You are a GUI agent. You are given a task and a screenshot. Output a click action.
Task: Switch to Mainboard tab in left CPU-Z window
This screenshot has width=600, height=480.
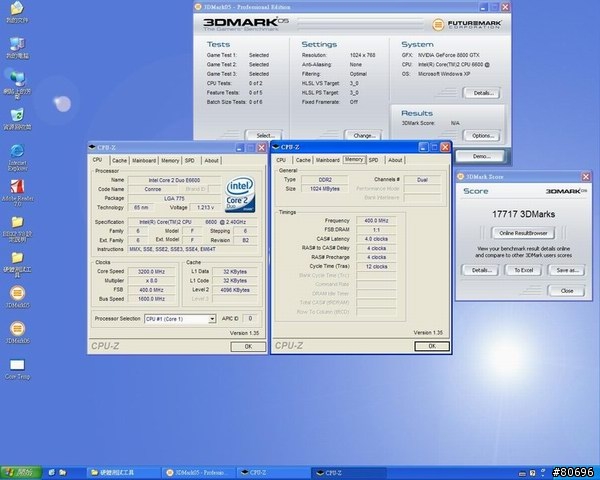pos(144,161)
